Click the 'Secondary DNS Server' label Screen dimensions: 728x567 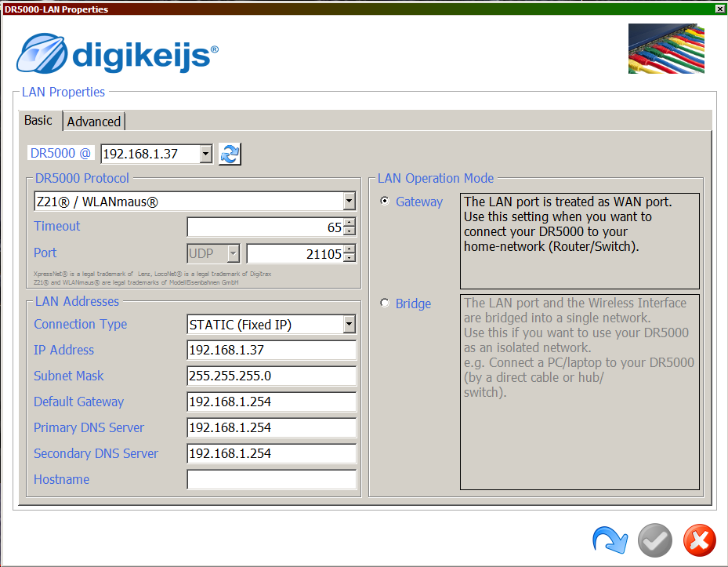click(x=96, y=453)
